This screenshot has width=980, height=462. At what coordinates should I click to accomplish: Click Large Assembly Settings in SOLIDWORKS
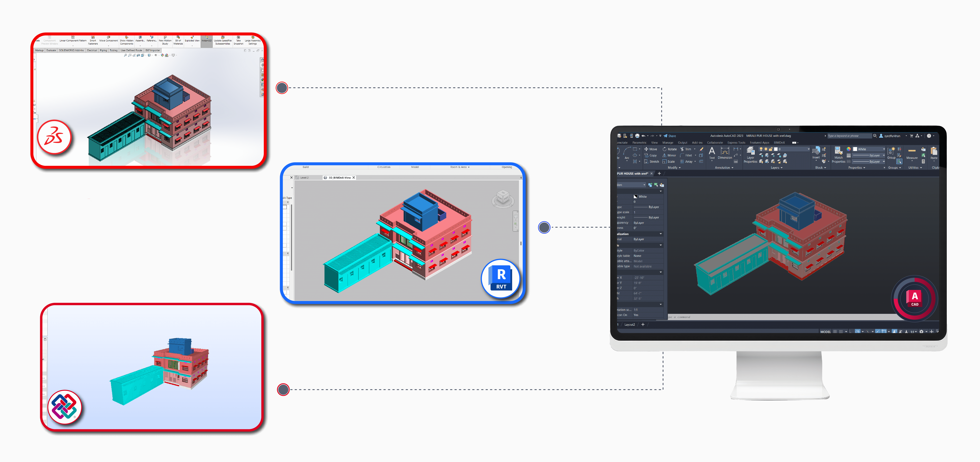coord(253,40)
